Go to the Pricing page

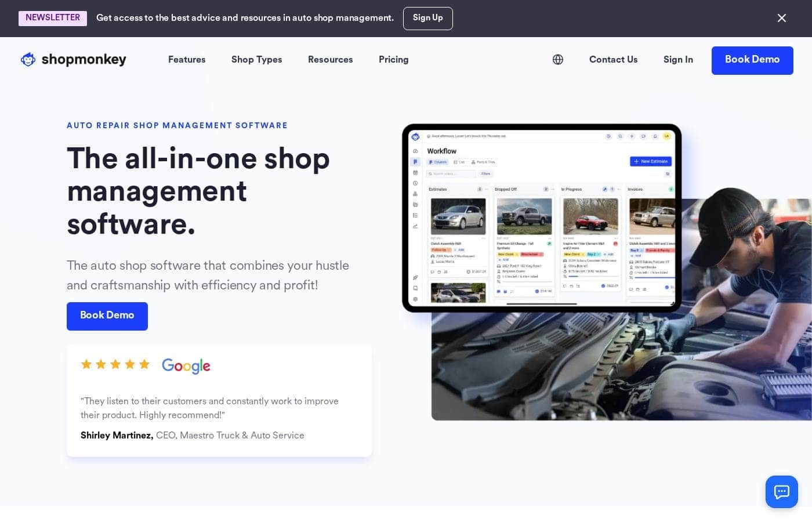(x=393, y=60)
